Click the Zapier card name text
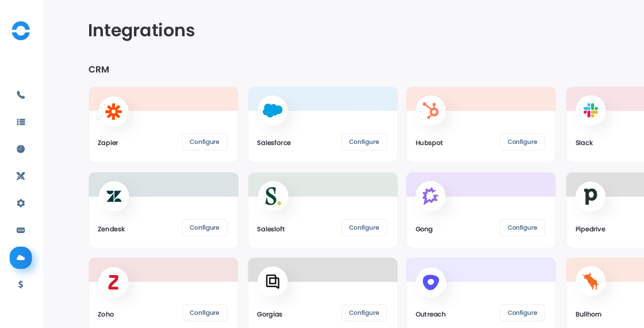 [108, 143]
